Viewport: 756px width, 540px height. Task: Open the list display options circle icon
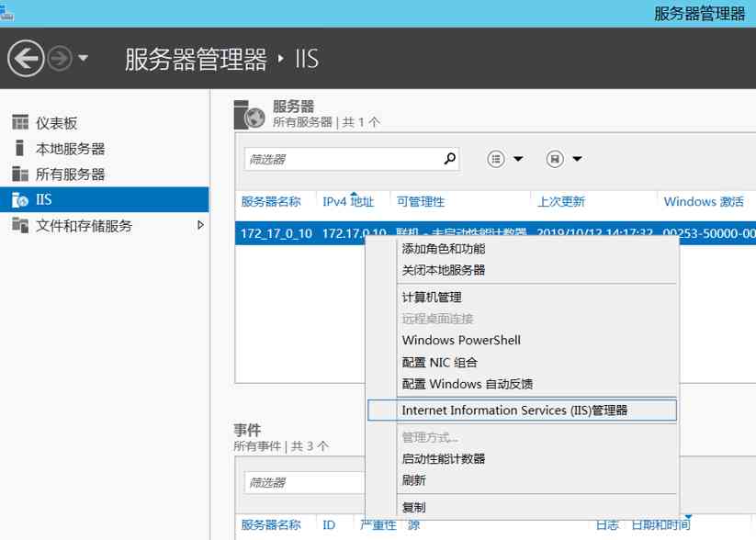(494, 158)
